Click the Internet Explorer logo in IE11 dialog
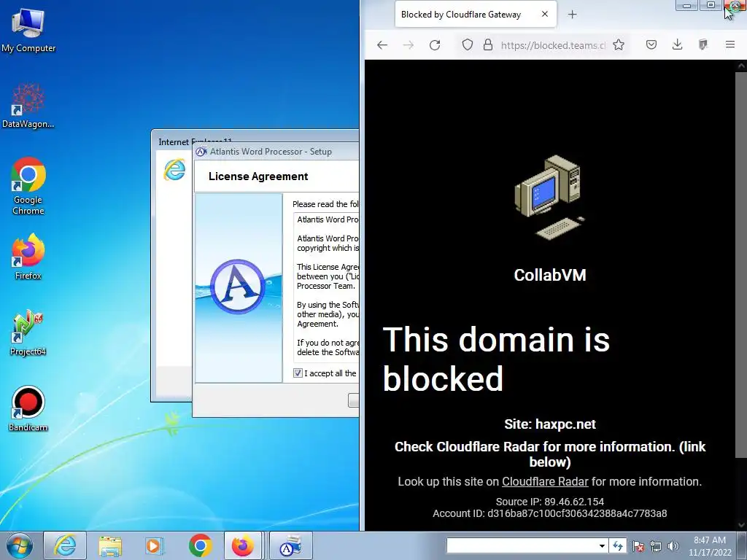The width and height of the screenshot is (747, 560). click(x=174, y=169)
